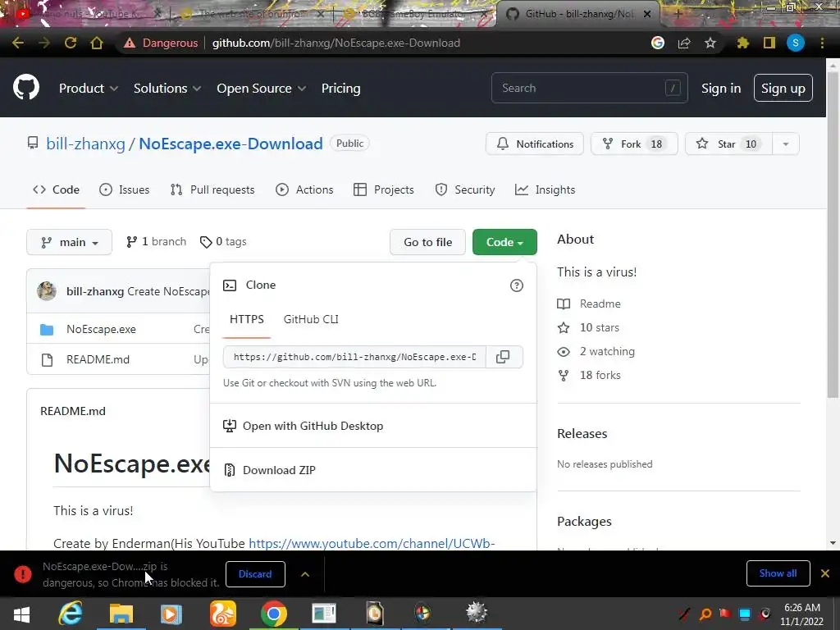Open the Chrome profile avatar S

click(796, 43)
